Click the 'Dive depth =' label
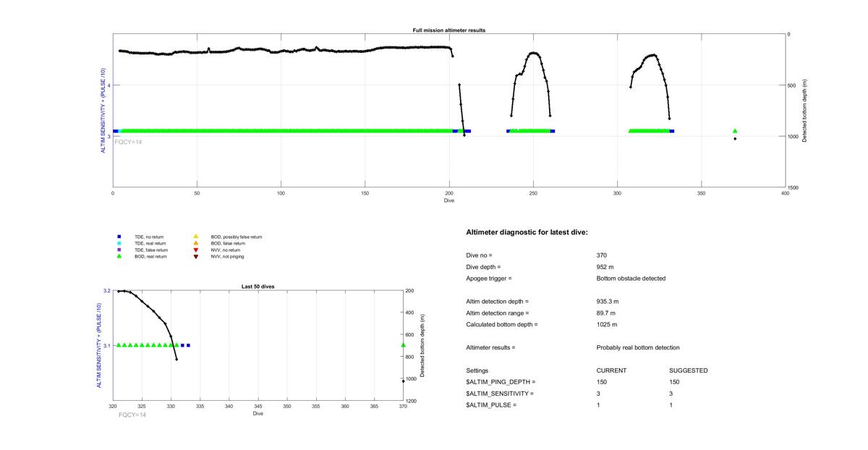Image resolution: width=868 pixels, height=450 pixels. click(x=484, y=267)
